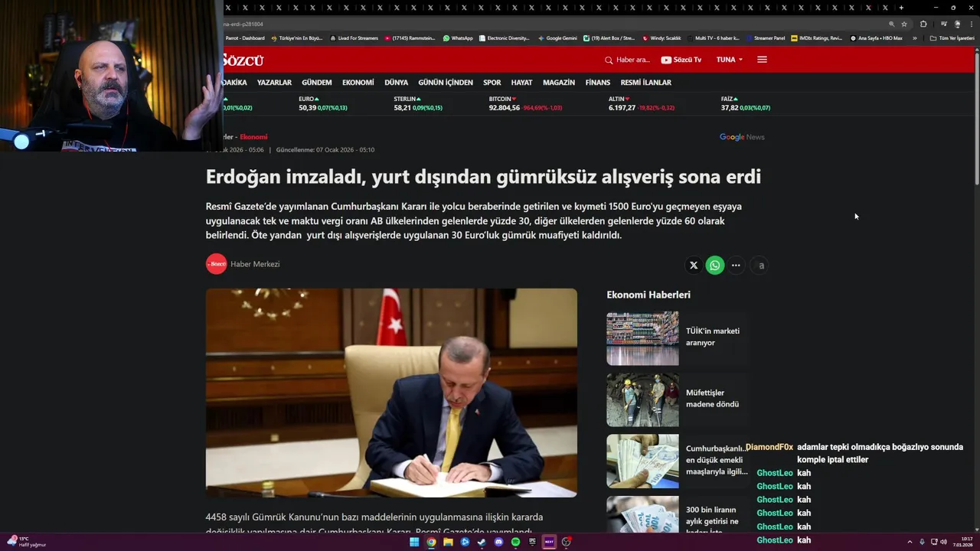Open the DÜNYA menu section
Viewport: 980px width, 551px height.
point(396,83)
